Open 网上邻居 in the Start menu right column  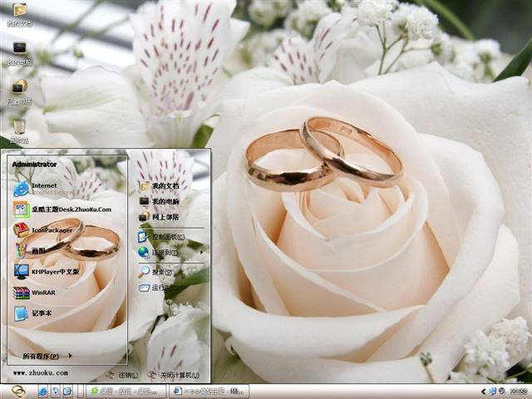tap(159, 217)
